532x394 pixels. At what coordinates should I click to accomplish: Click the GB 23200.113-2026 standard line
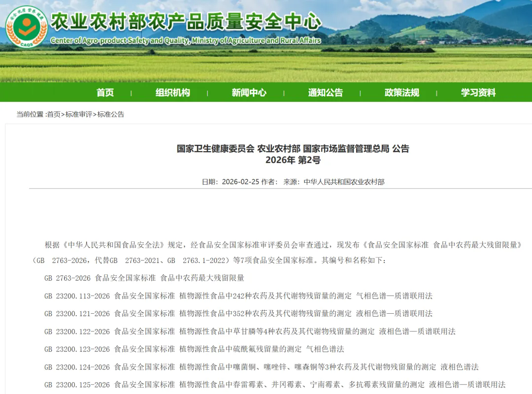[x=238, y=296]
